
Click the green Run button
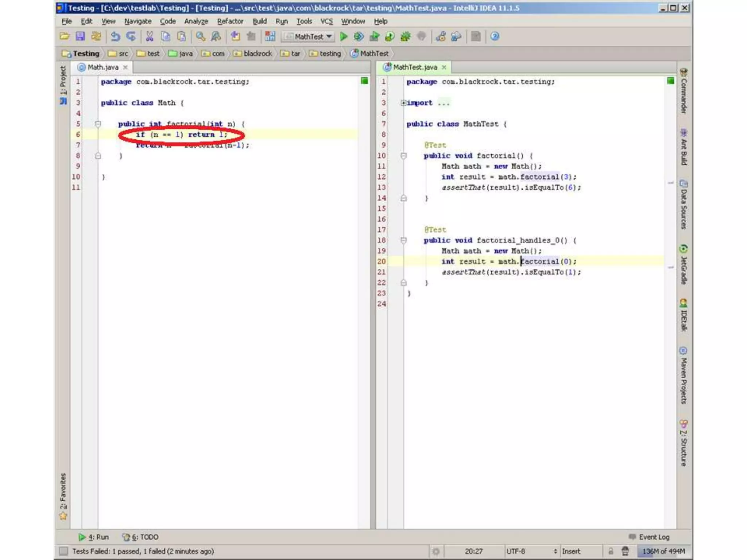(343, 36)
